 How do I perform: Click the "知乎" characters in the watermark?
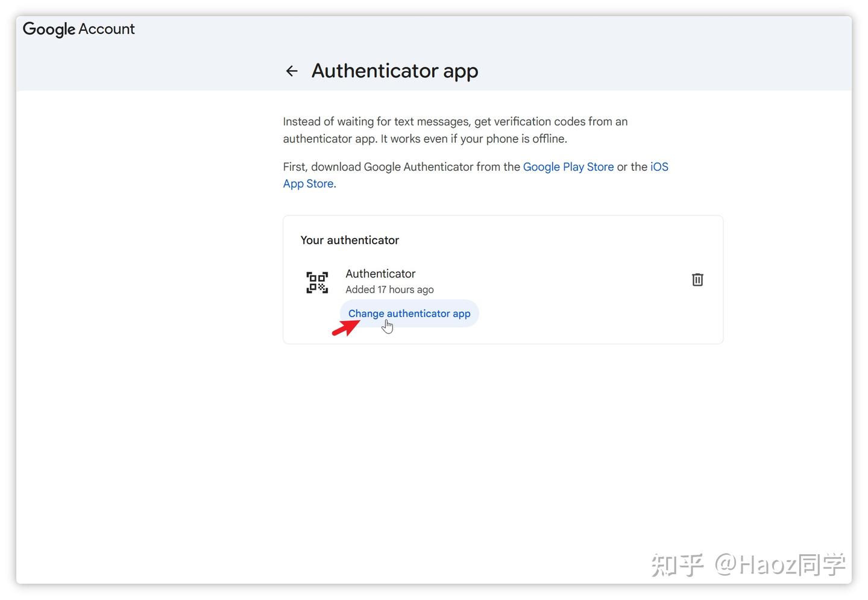(677, 565)
